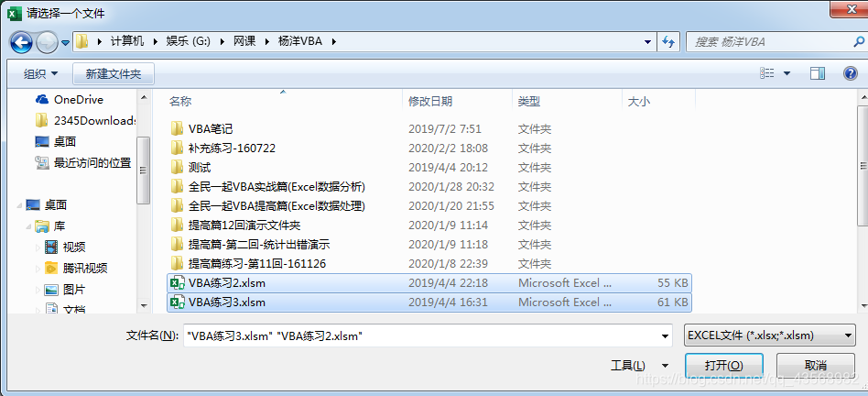Click the folder icon of VBA笔记

click(x=177, y=129)
